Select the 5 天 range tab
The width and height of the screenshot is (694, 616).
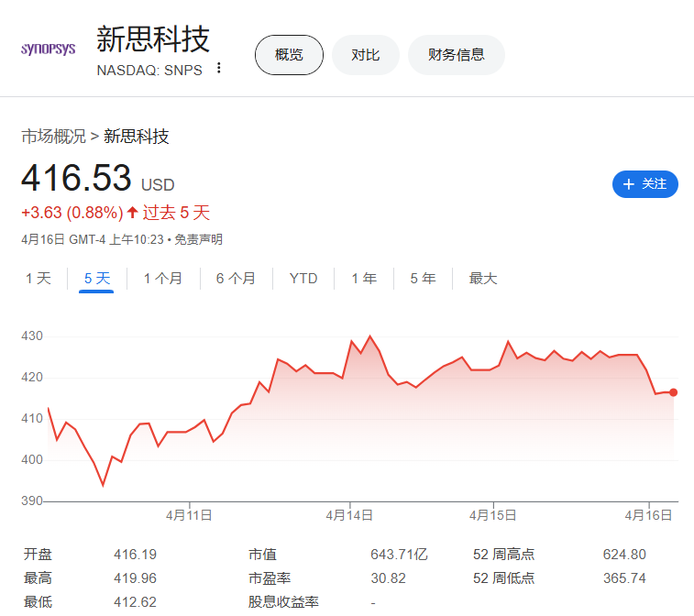pos(97,279)
